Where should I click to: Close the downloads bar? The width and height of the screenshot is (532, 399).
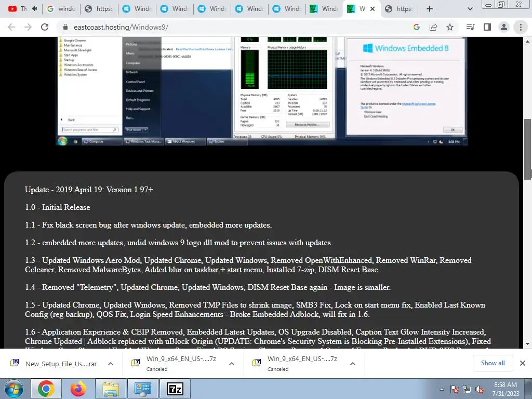523,363
